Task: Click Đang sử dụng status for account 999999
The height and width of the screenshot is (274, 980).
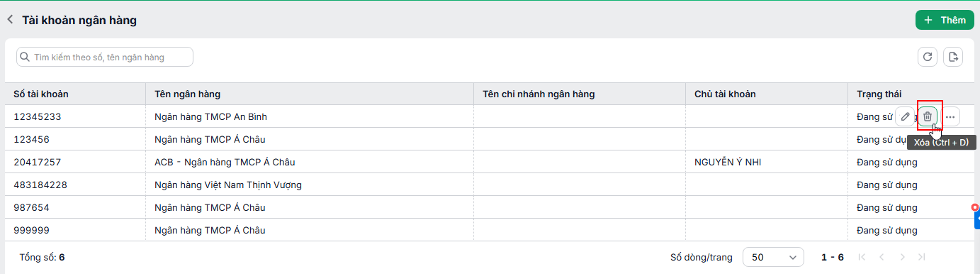Action: pyautogui.click(x=887, y=230)
